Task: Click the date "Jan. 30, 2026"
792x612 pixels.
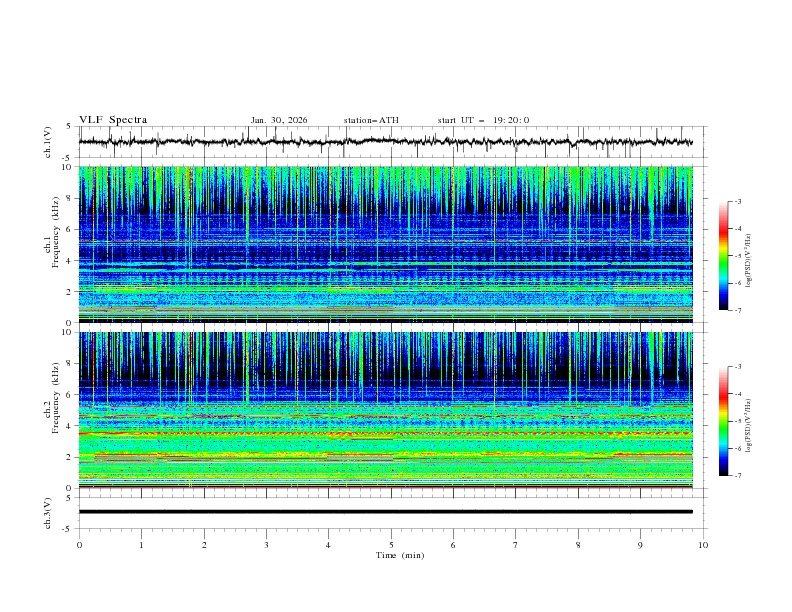Action: click(279, 120)
